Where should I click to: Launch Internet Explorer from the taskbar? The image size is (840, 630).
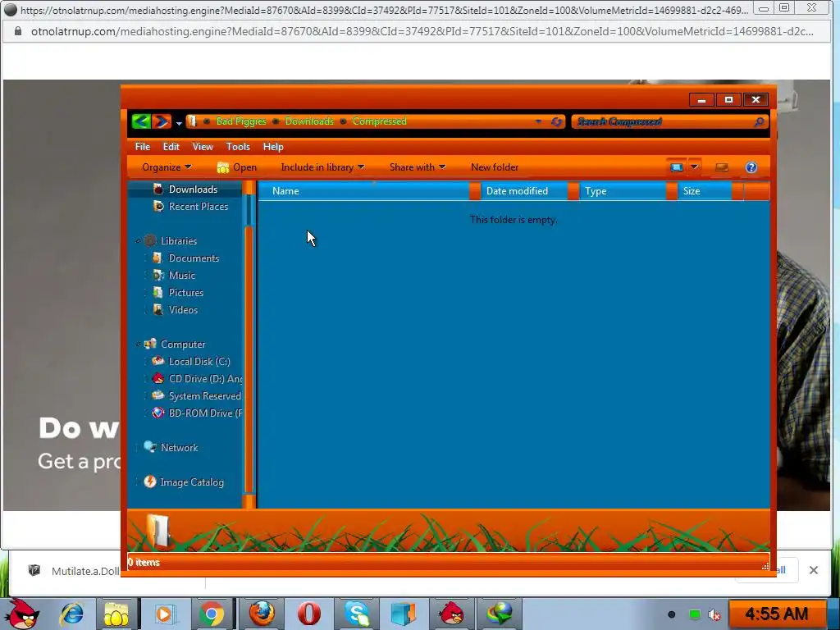tap(72, 614)
